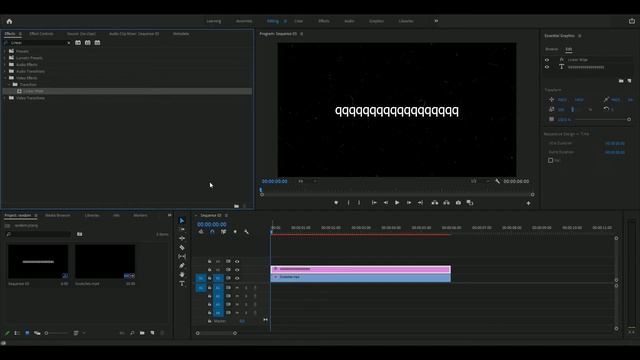Expand the Lumetri Presets folder

pyautogui.click(x=5, y=58)
